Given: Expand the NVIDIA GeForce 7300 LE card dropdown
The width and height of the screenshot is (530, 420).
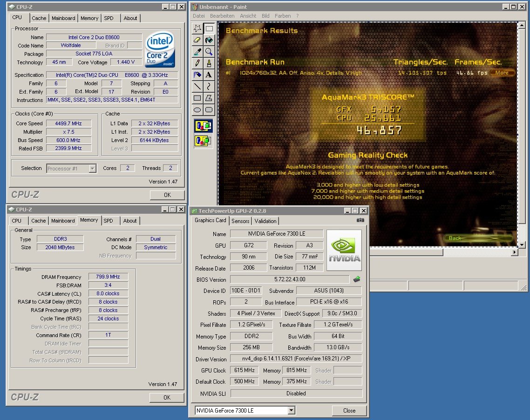Looking at the screenshot, I should [292, 410].
